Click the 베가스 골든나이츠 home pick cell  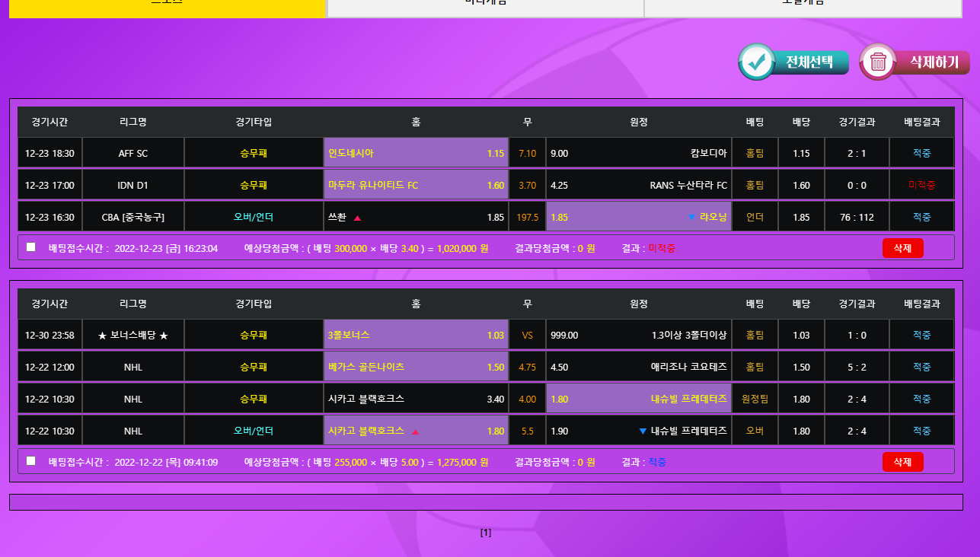(x=416, y=367)
